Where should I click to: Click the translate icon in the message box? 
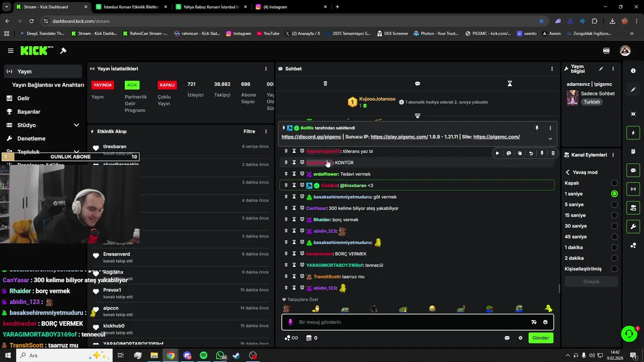(x=534, y=322)
